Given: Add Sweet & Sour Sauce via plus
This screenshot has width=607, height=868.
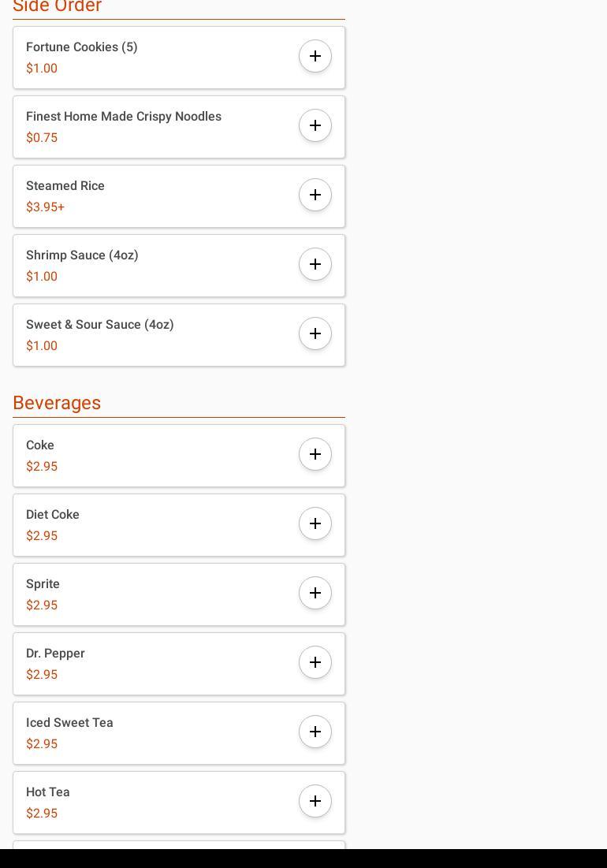Looking at the screenshot, I should pyautogui.click(x=315, y=333).
